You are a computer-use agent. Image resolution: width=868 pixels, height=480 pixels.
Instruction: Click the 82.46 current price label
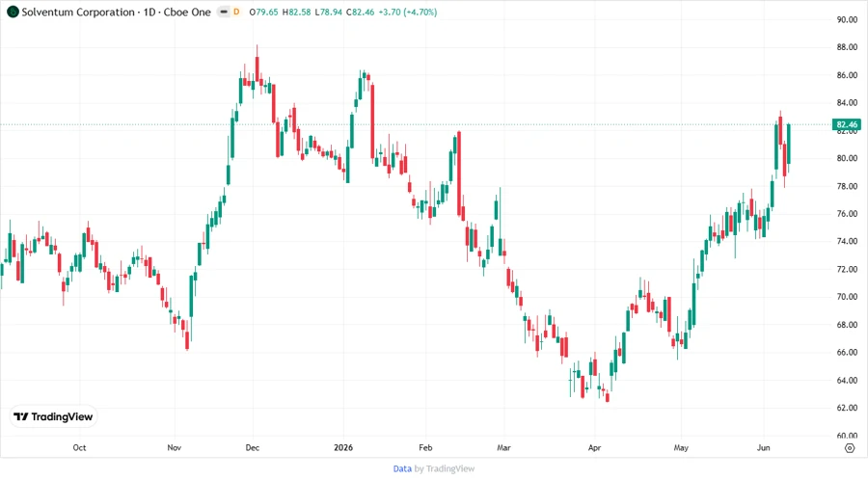click(847, 124)
